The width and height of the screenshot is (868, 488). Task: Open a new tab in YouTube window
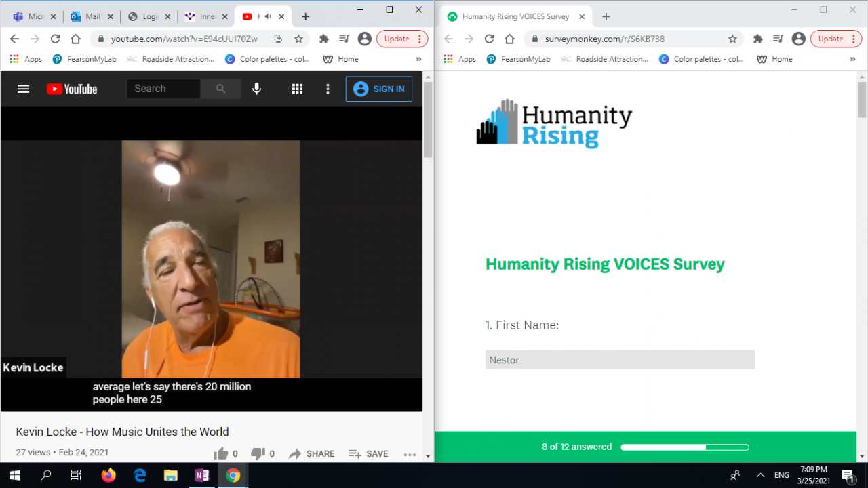click(306, 16)
